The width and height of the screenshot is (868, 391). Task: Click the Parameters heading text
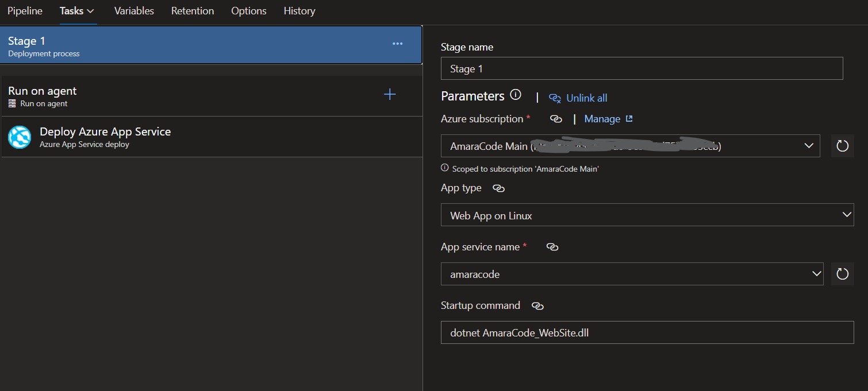(x=473, y=96)
